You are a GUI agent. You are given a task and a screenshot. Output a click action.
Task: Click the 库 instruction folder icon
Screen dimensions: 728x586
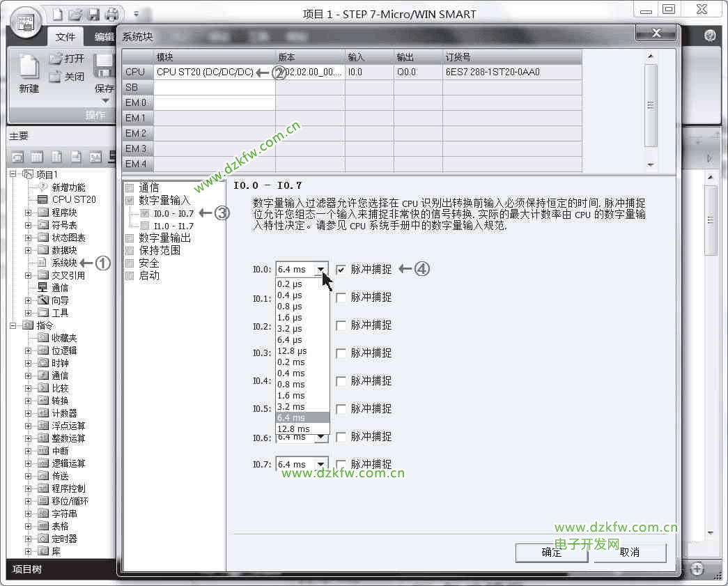click(43, 551)
